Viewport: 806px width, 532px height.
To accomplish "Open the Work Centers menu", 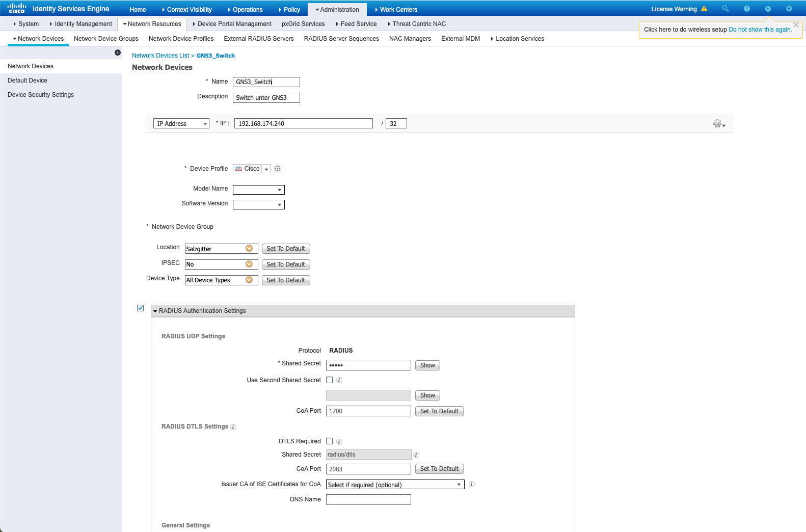I will click(x=396, y=10).
